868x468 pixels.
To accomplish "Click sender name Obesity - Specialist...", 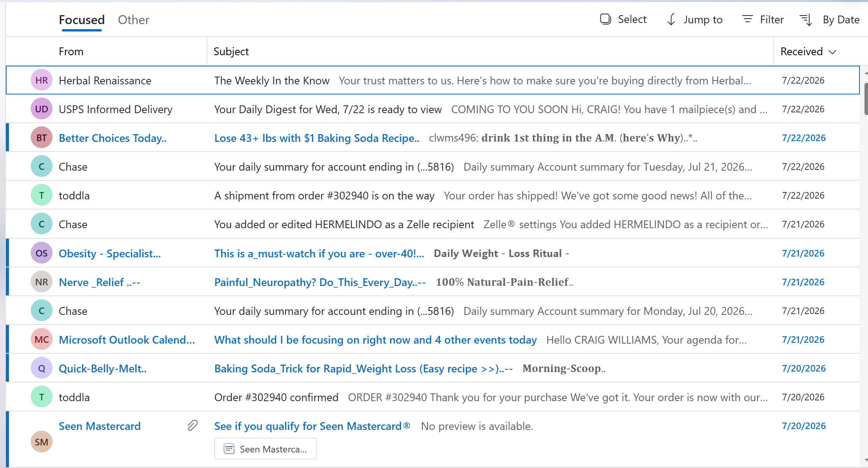I will click(110, 253).
